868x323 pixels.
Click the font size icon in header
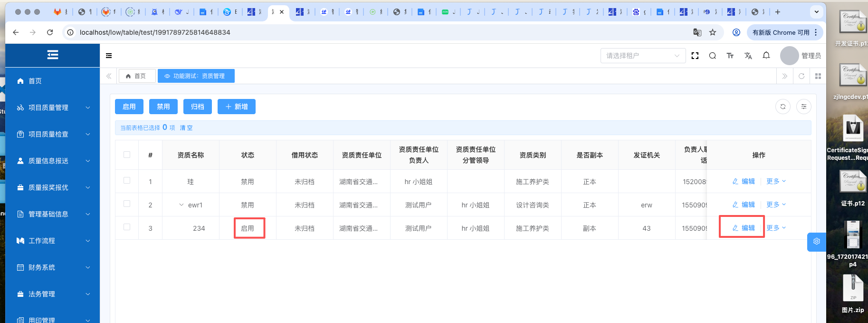[730, 56]
